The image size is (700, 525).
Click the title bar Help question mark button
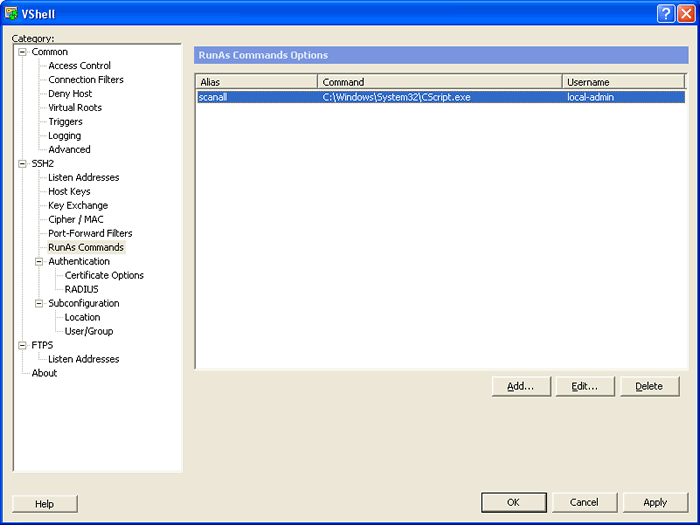point(665,13)
